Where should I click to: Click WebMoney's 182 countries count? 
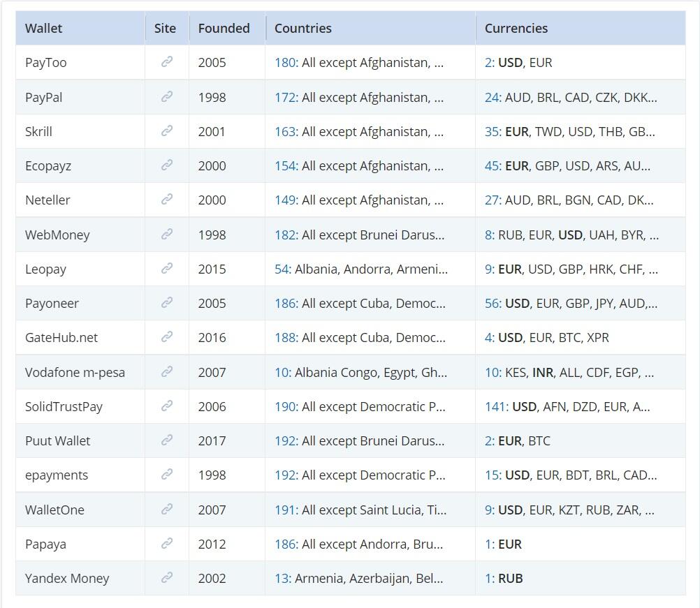coord(286,235)
